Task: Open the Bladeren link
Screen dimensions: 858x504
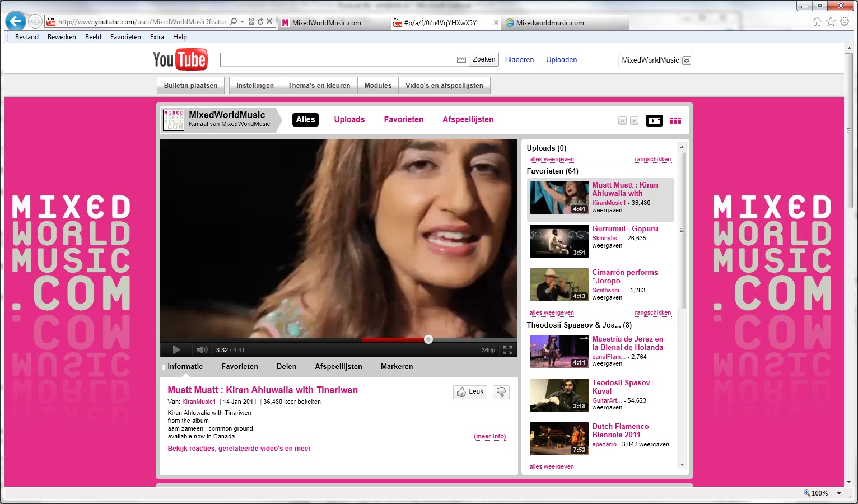Action: (x=519, y=60)
